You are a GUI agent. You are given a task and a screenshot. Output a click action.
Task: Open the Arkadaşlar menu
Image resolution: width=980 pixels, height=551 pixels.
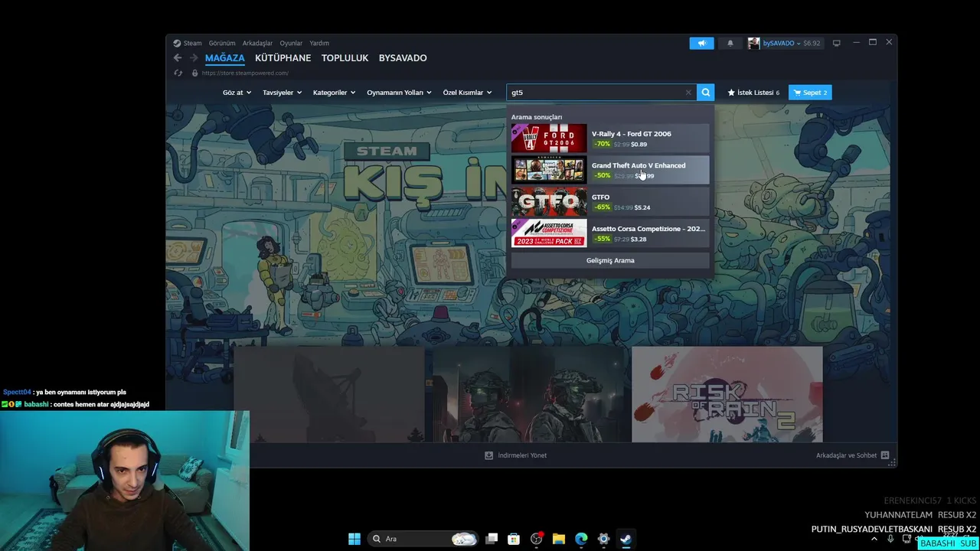pyautogui.click(x=257, y=43)
